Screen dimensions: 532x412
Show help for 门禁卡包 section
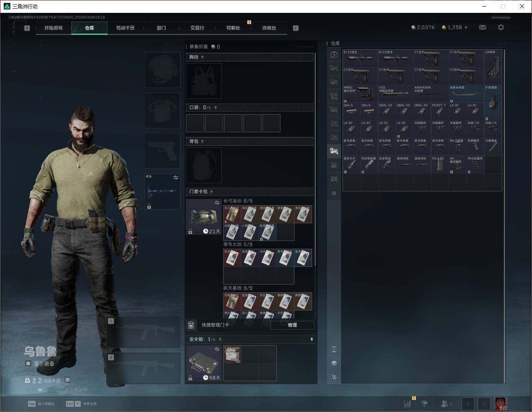point(212,191)
